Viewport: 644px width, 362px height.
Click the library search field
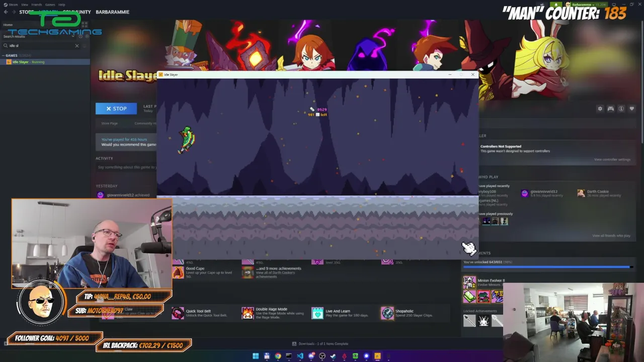pos(40,46)
